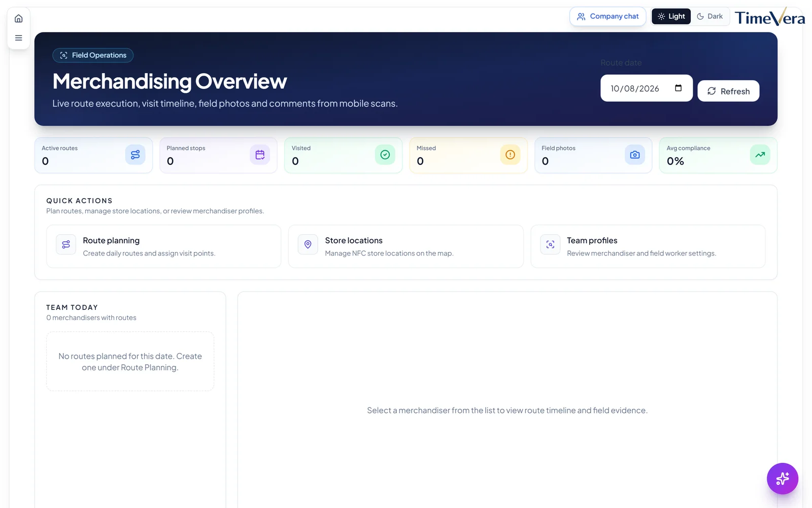Click 'Select a merchandiser from the list' message
Viewport: 812px width, 508px height.
507,410
